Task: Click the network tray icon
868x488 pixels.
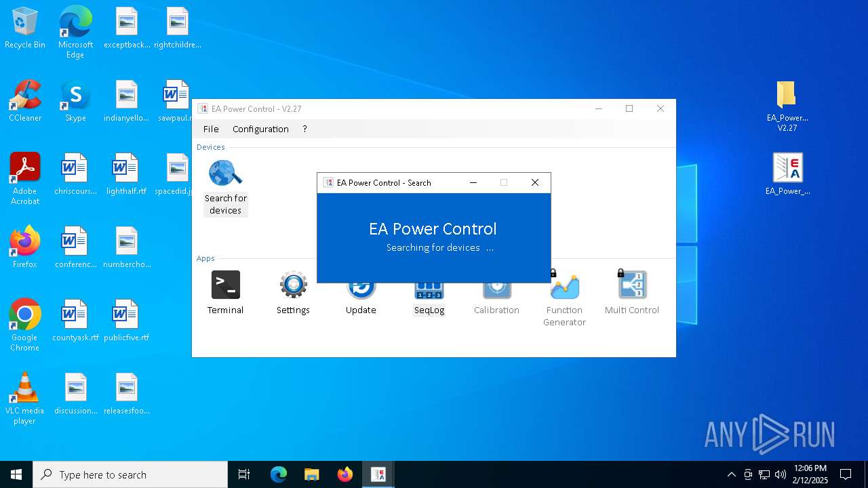Action: [x=764, y=474]
